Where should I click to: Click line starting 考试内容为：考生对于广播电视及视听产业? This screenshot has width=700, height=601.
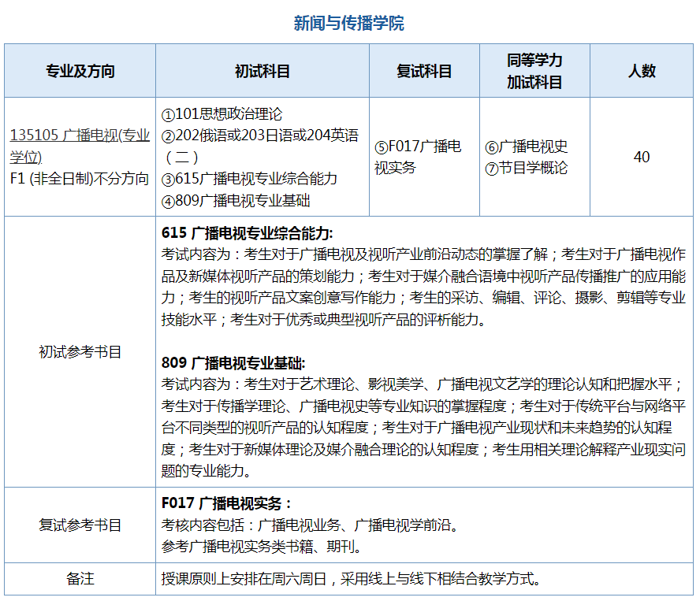(x=423, y=254)
